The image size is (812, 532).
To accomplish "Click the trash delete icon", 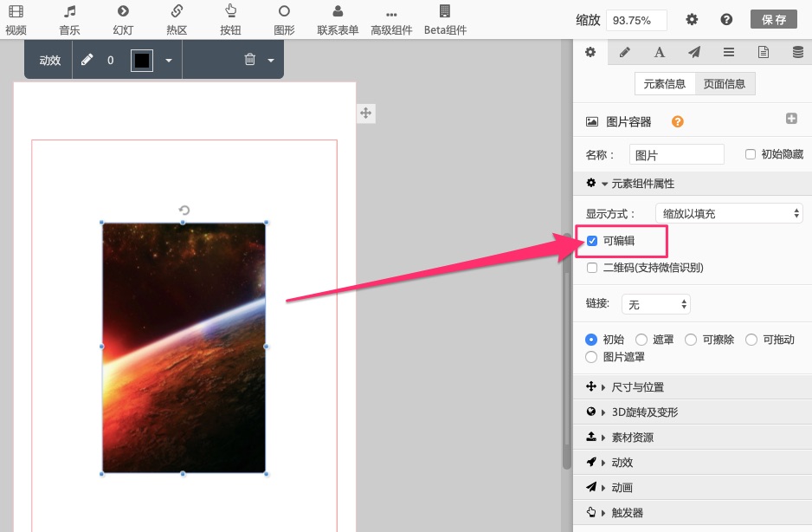I will tap(250, 60).
